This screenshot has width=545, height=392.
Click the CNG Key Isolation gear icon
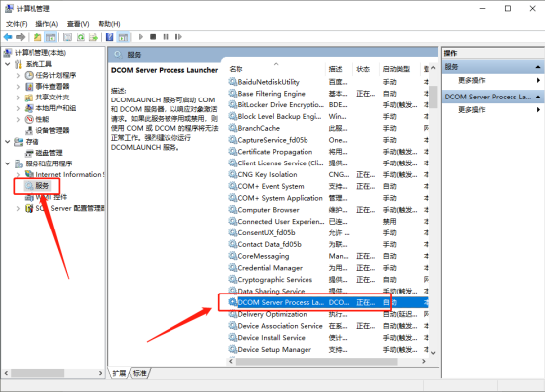pyautogui.click(x=232, y=174)
